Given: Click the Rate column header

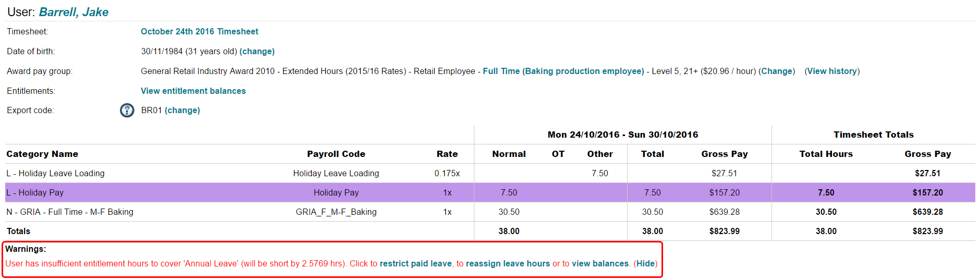Looking at the screenshot, I should click(447, 154).
